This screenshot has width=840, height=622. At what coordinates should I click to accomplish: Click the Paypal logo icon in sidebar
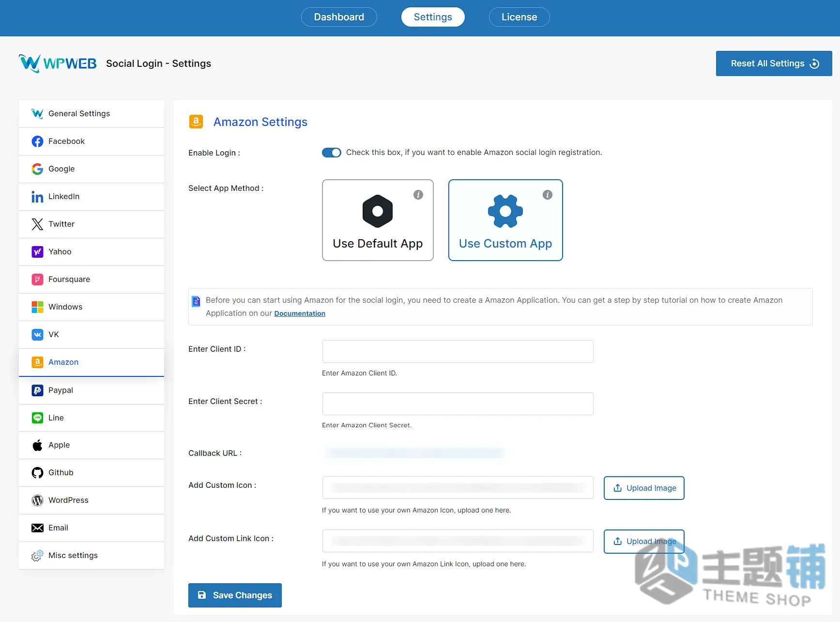pyautogui.click(x=37, y=390)
